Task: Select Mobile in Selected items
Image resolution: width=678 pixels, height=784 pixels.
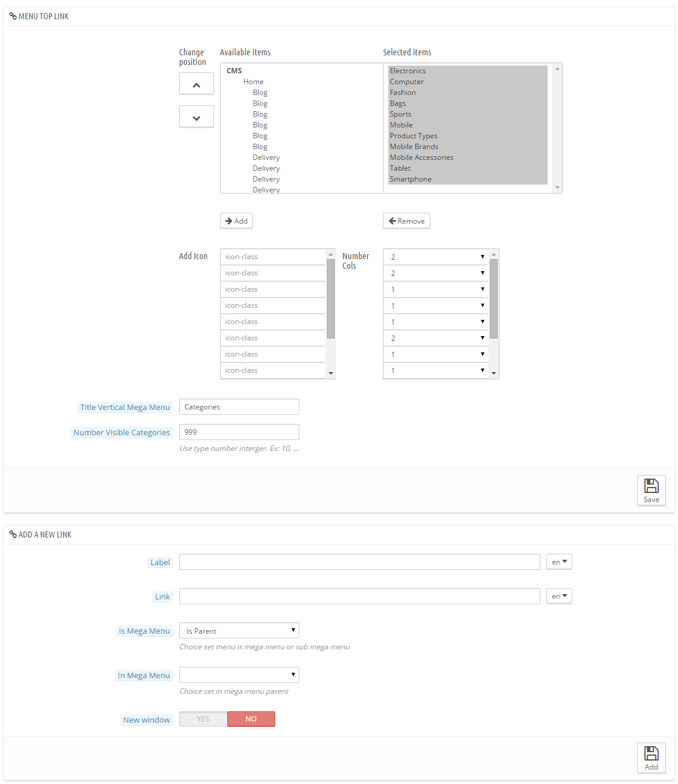Action: pyautogui.click(x=468, y=125)
